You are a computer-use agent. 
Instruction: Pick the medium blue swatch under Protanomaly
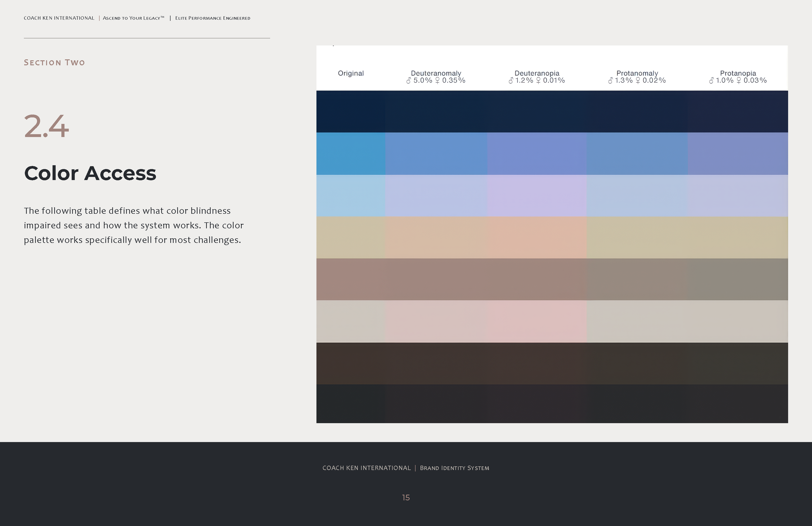tap(637, 154)
